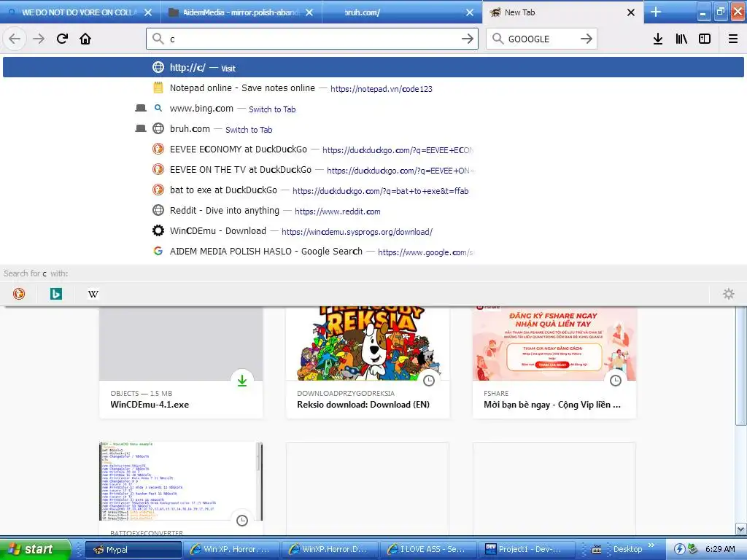Click the Reksio download: Download (EN) title
The width and height of the screenshot is (747, 560).
pos(363,405)
